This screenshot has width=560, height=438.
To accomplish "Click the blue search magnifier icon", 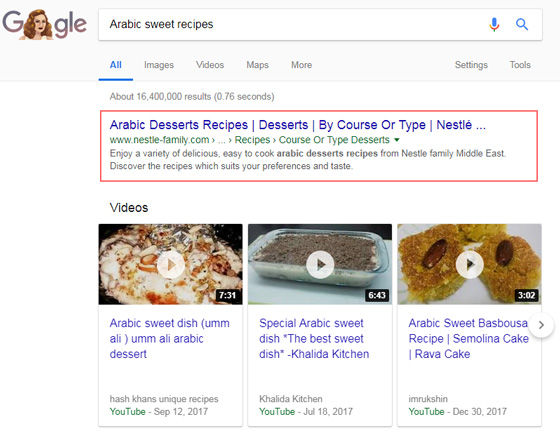I will click(522, 24).
